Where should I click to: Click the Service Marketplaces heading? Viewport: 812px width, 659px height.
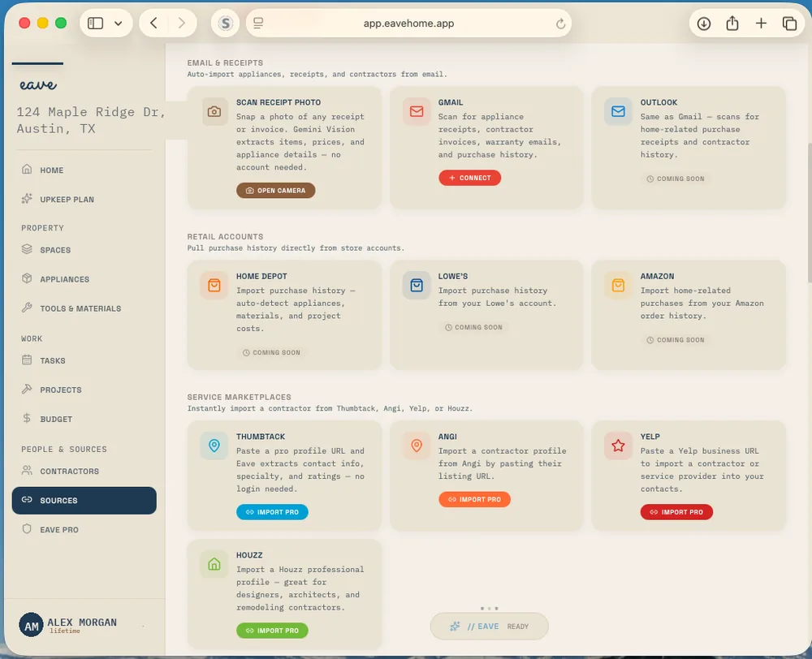pos(239,397)
